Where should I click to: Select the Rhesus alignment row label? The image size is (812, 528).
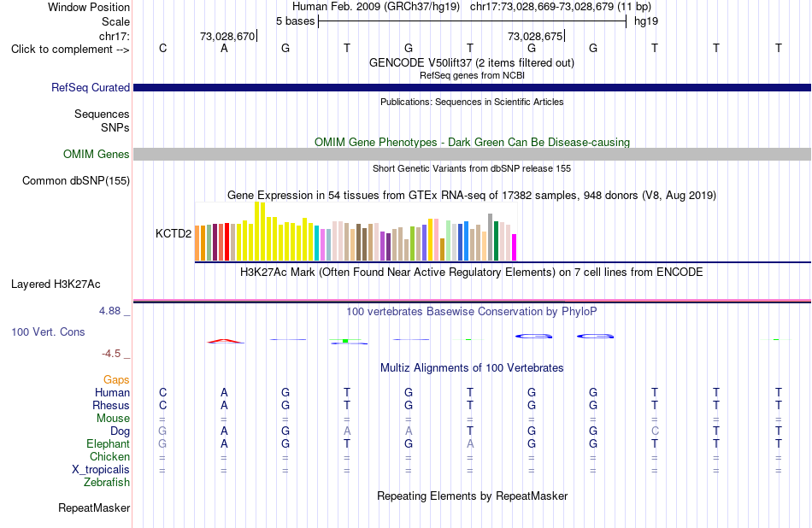pyautogui.click(x=111, y=405)
